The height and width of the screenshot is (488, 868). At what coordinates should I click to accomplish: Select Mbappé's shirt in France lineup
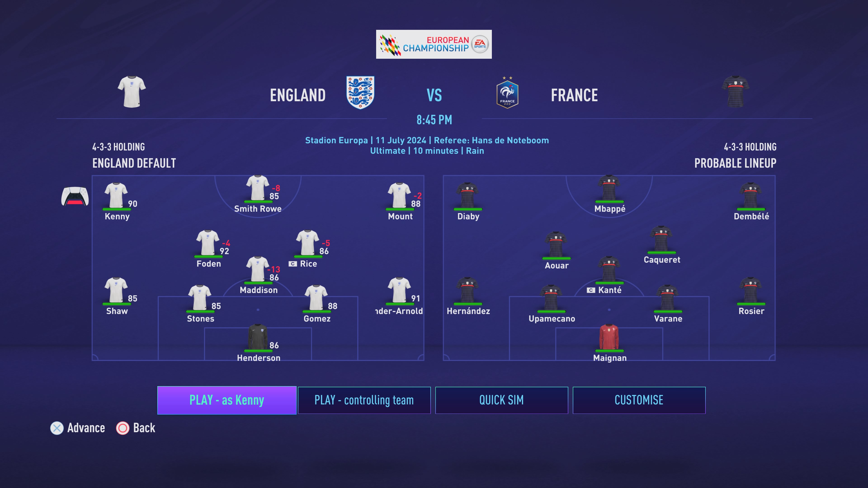[609, 188]
